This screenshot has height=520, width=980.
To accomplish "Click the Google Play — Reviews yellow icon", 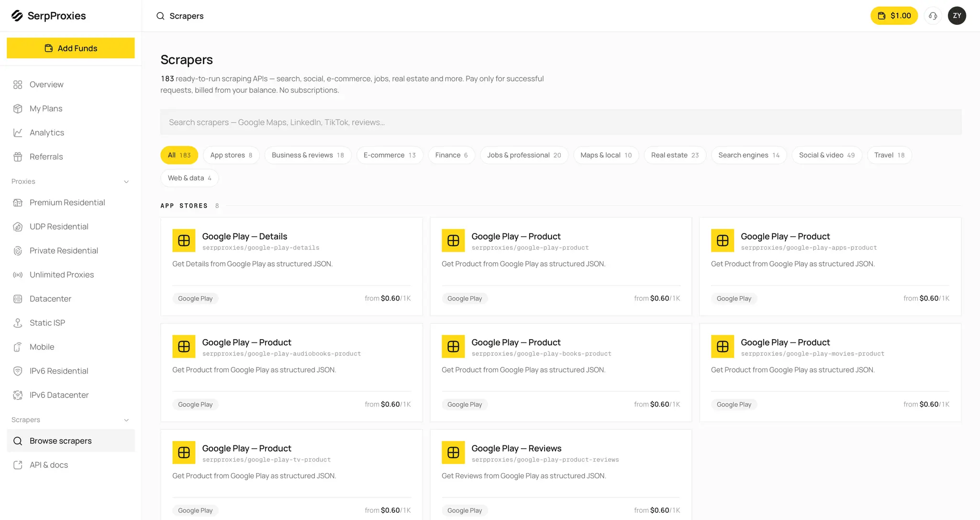I will coord(453,453).
